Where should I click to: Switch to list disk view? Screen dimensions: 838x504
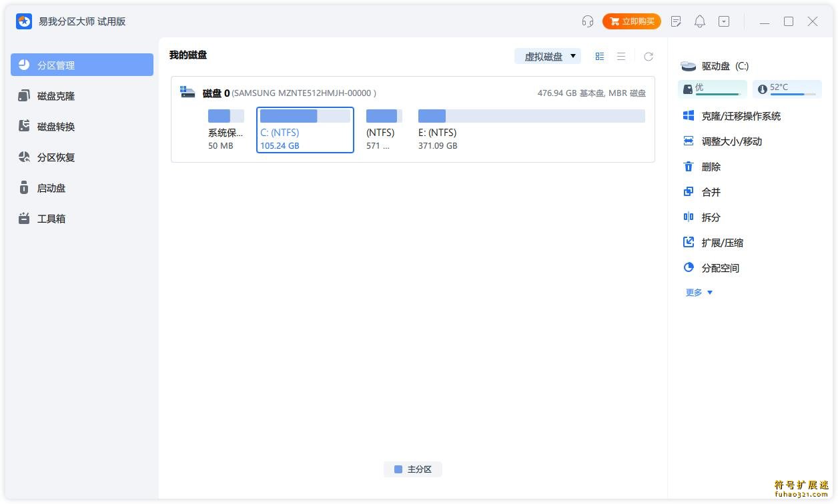click(x=621, y=57)
